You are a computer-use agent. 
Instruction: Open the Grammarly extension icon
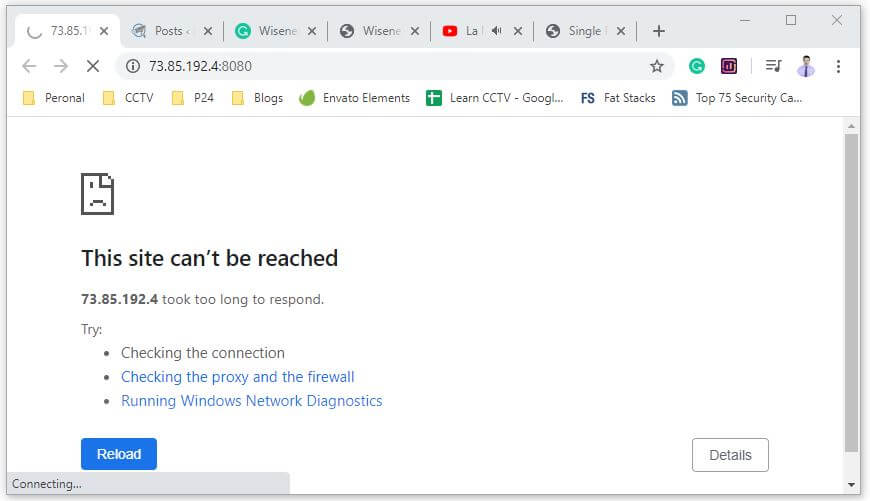[697, 66]
